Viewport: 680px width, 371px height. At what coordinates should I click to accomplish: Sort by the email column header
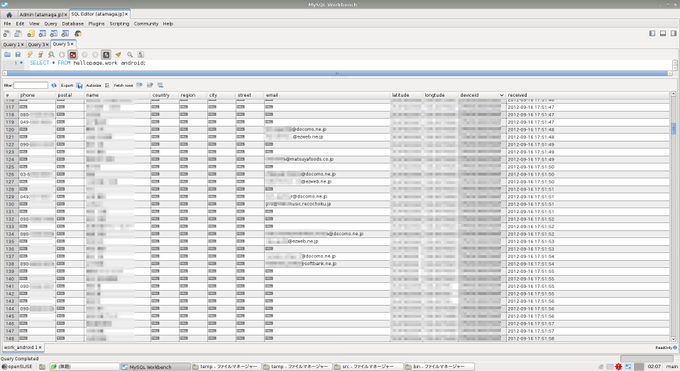pos(327,95)
